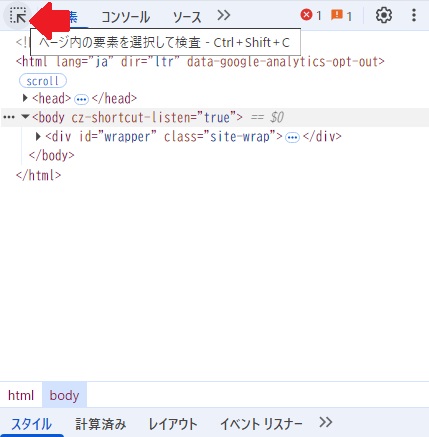This screenshot has width=429, height=437.
Task: Switch to the ソース tab
Action: (187, 17)
